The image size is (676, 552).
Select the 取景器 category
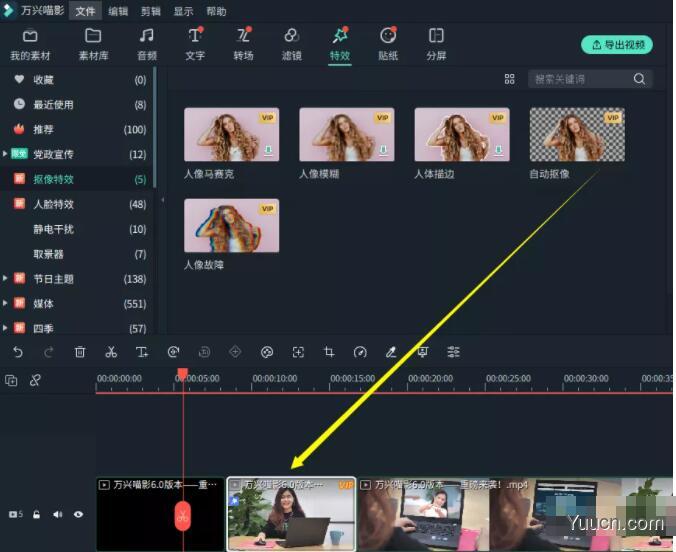[x=76, y=254]
